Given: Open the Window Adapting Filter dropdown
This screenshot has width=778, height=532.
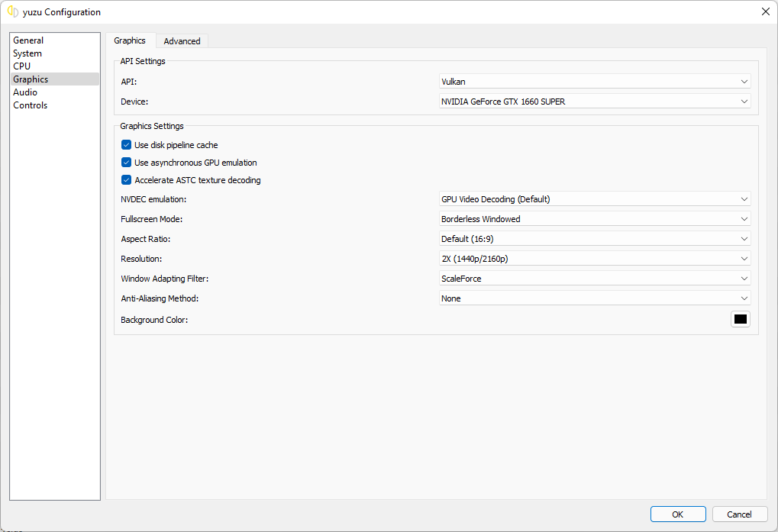Looking at the screenshot, I should (594, 279).
